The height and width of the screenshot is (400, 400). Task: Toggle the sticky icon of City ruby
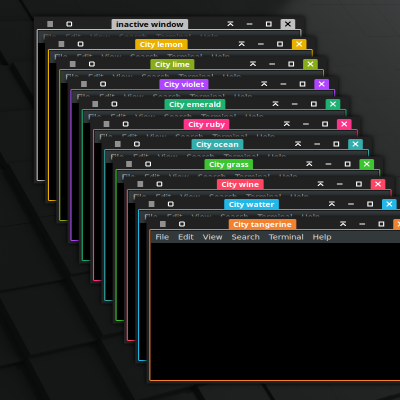click(125, 124)
